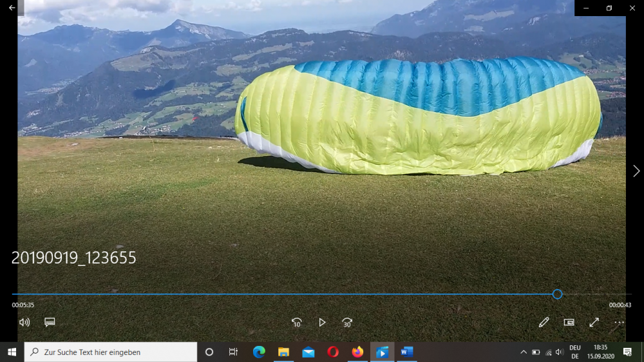Restore down the player window
This screenshot has height=362, width=644.
coord(609,8)
